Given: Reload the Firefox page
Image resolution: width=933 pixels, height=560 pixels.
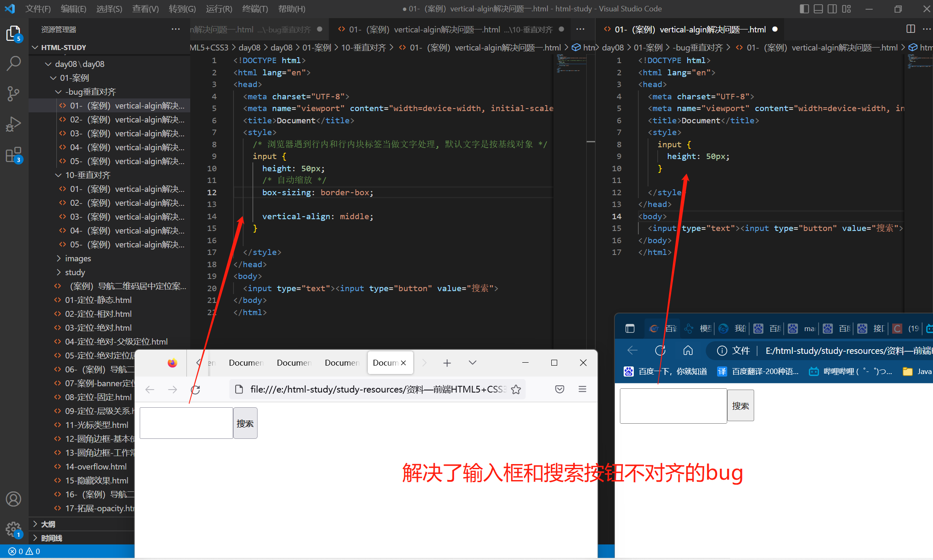Looking at the screenshot, I should click(x=196, y=390).
